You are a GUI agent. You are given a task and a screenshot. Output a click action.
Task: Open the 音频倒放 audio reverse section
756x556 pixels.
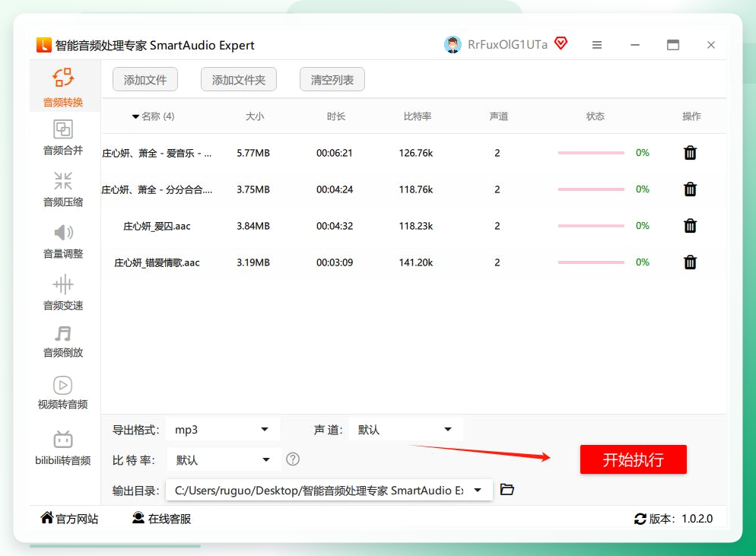click(63, 342)
